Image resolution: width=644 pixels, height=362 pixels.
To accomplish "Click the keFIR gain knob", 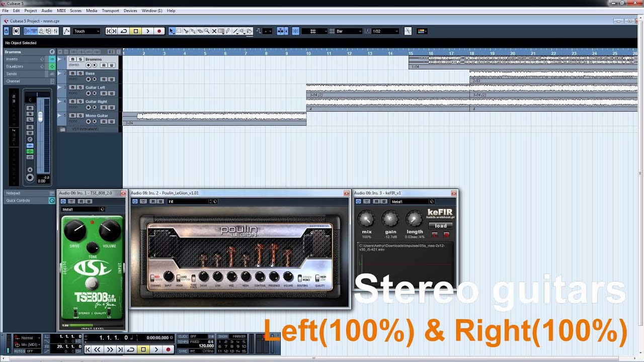I will point(390,219).
